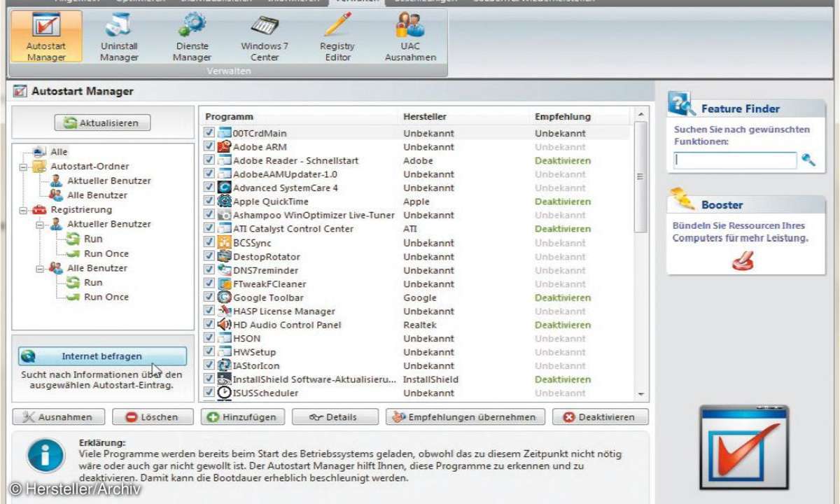Open the Windows 7 Center tool
This screenshot has width=840, height=504.
(x=265, y=37)
